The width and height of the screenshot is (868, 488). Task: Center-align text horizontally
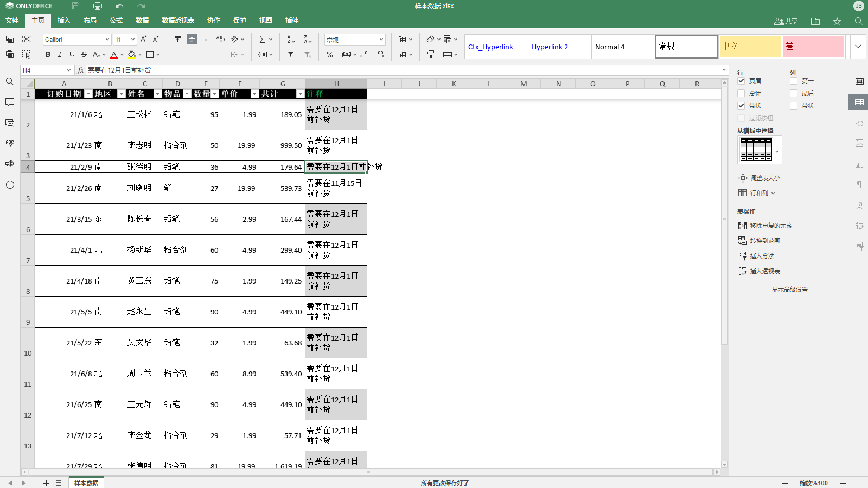pyautogui.click(x=192, y=54)
